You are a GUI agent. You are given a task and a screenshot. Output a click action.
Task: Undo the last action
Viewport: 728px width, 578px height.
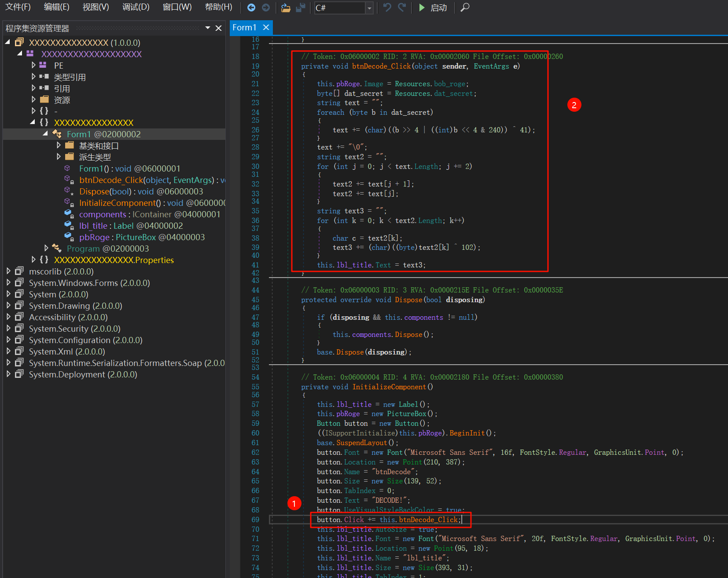tap(387, 7)
